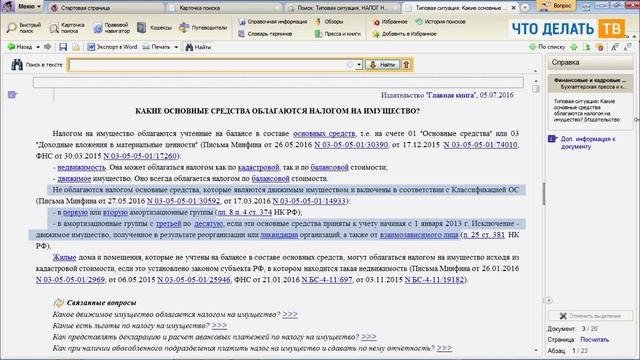
Task: Click bookmark icon left of document
Action: click(x=12, y=95)
